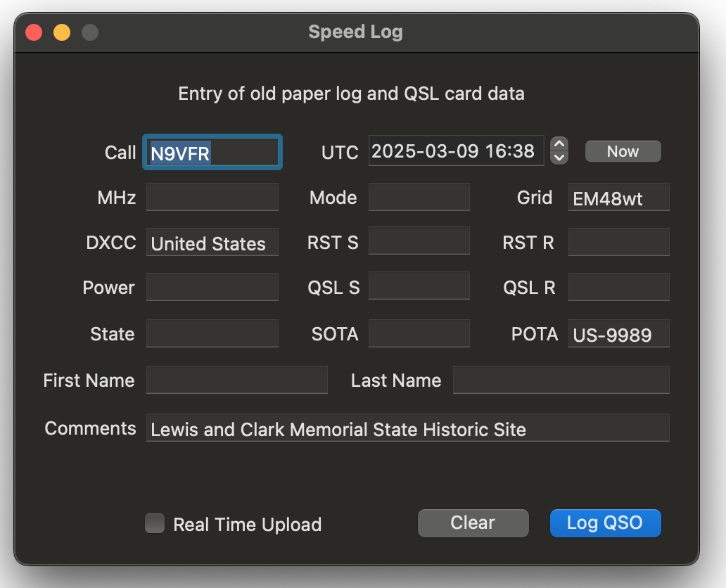Viewport: 726px width, 588px height.
Task: Click the UTC stepper up arrow
Action: (559, 145)
